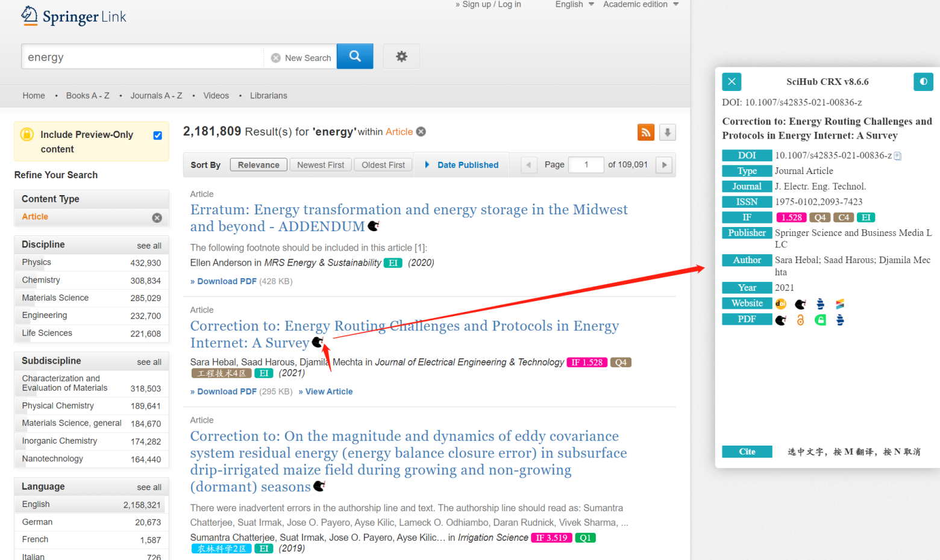Screen dimensions: 940x560
Task: Open the RSS feed icon
Action: point(646,132)
